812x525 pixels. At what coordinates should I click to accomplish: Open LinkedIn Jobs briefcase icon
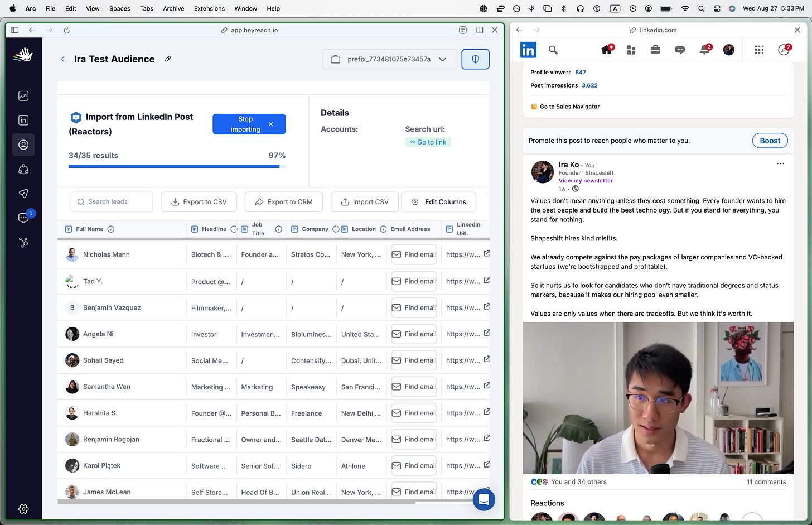click(x=655, y=50)
